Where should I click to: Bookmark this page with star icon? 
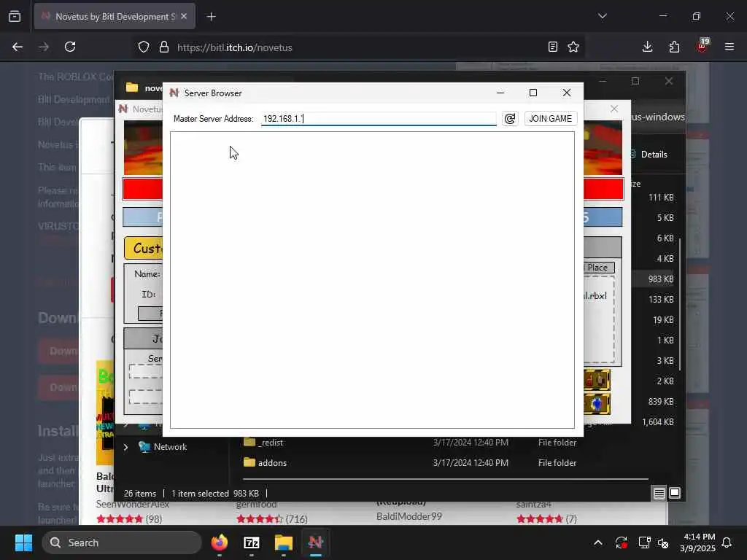click(573, 47)
